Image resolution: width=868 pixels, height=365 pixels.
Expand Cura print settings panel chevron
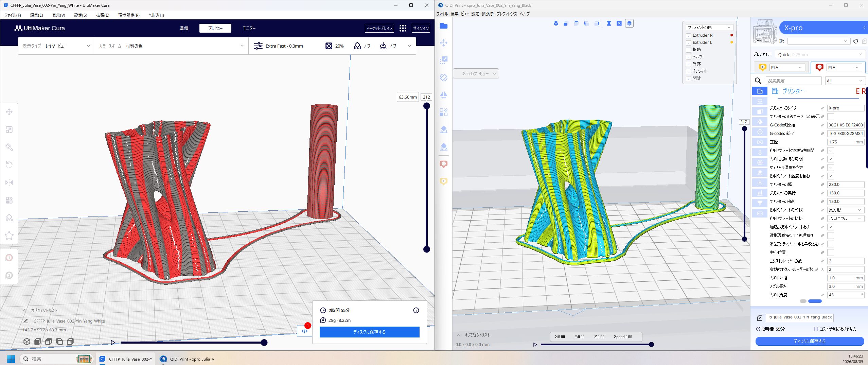(409, 46)
